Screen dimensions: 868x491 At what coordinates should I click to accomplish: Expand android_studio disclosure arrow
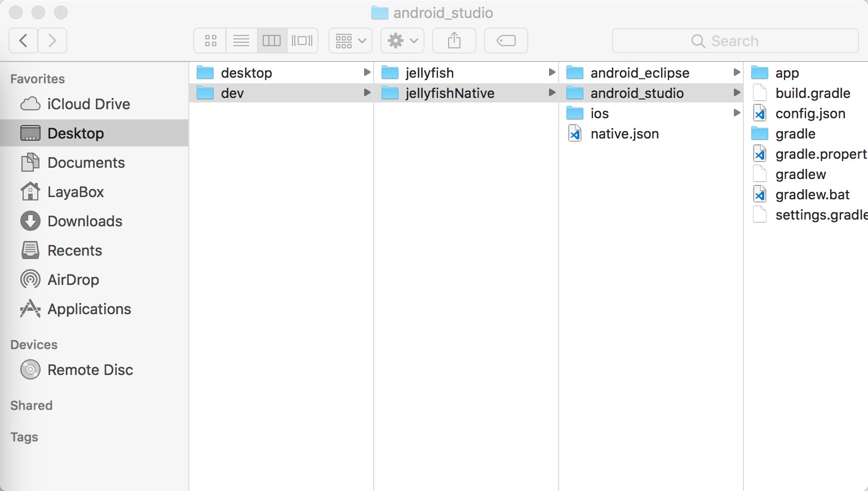click(737, 92)
